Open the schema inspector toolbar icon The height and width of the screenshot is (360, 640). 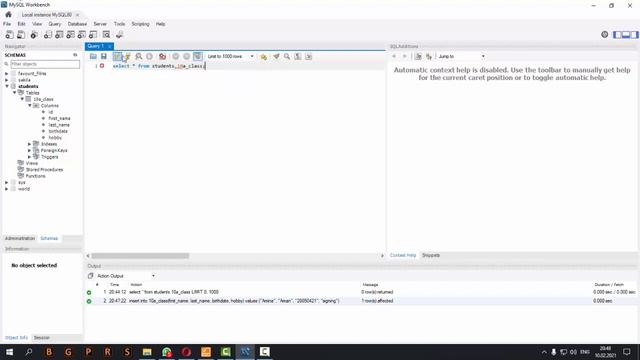pyautogui.click(x=34, y=35)
